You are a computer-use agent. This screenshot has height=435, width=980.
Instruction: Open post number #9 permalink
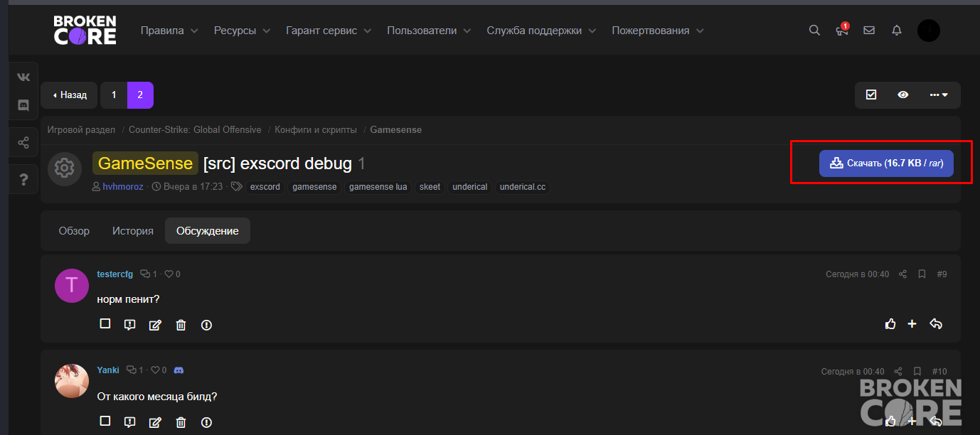942,274
